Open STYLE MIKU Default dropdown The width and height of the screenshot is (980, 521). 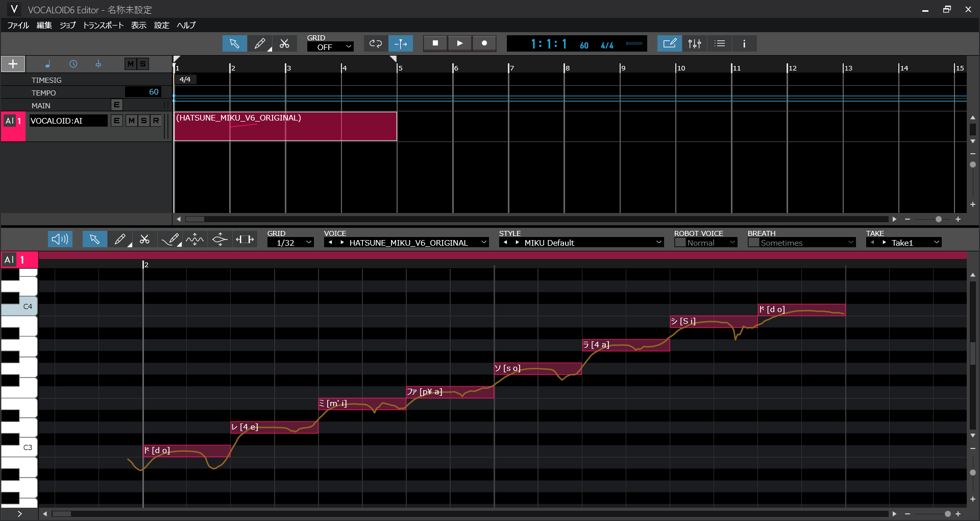(x=593, y=243)
